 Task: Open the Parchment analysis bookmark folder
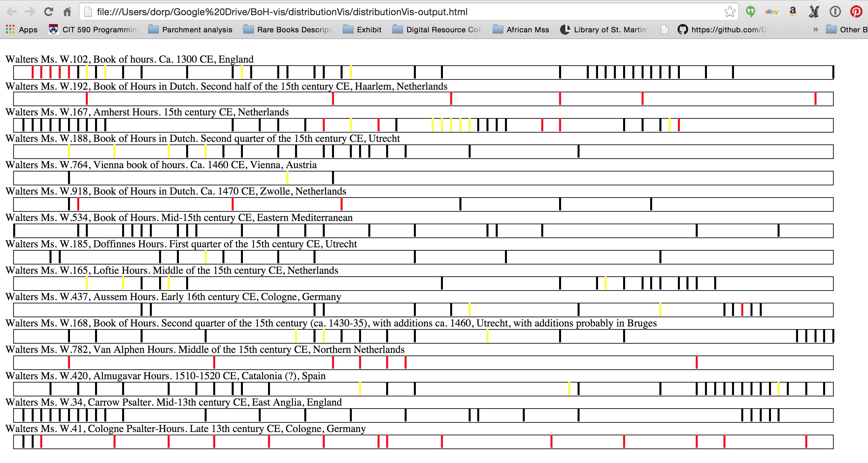click(190, 30)
